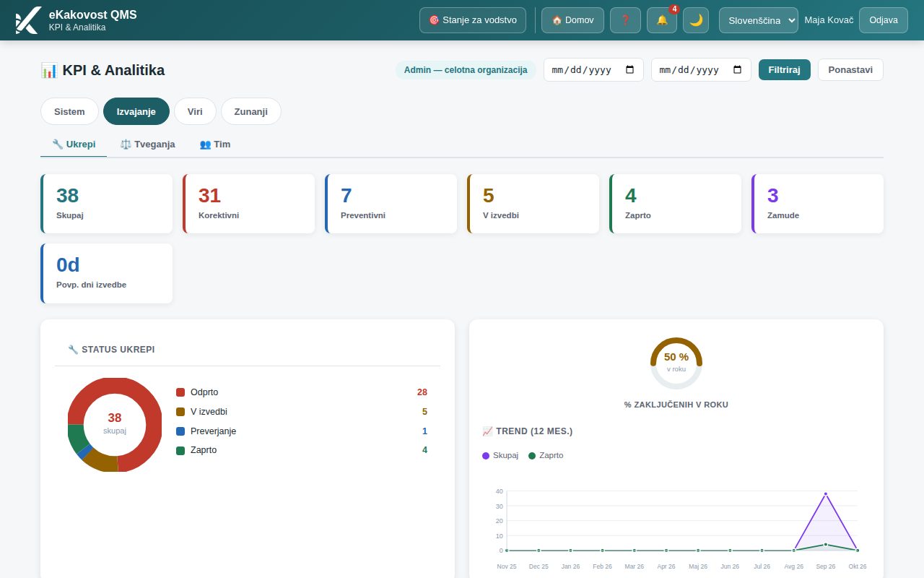Open the Ukrepi sub-tab
Screen dimensions: 924x578
(74, 144)
